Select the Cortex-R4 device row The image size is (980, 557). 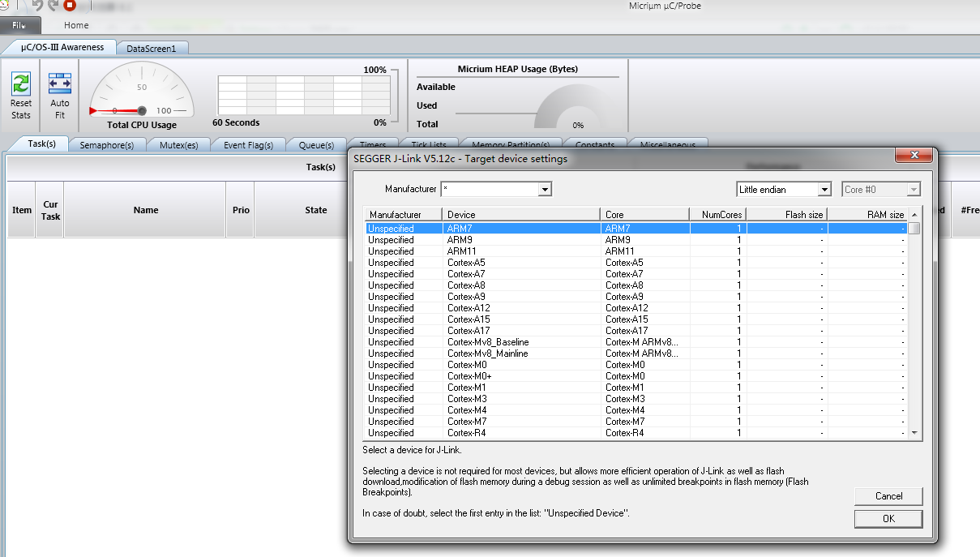point(636,433)
